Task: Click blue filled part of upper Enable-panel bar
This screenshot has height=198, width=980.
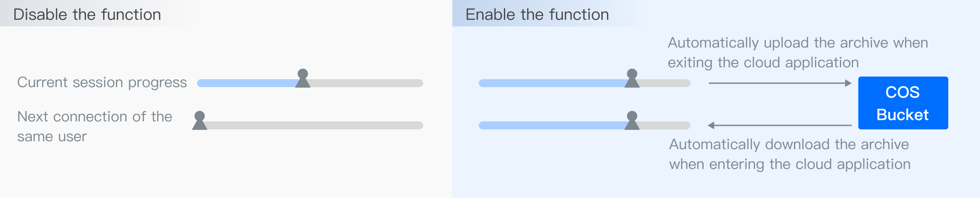Action: tap(551, 83)
